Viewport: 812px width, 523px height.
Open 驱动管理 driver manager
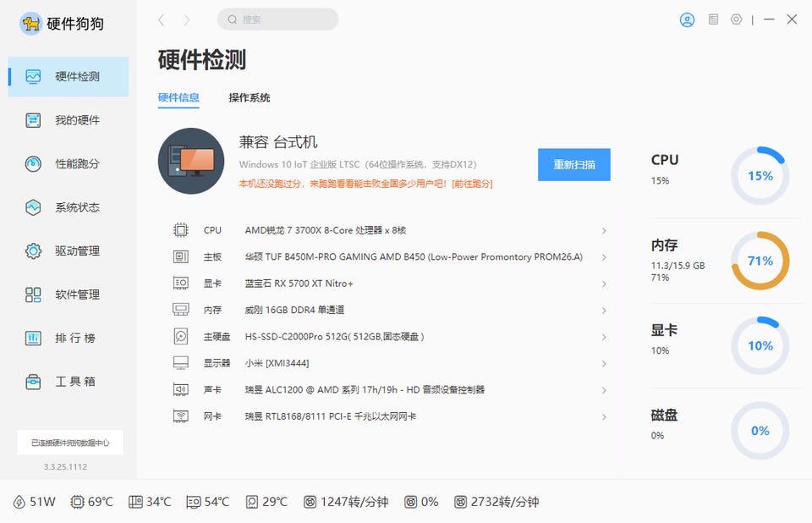[x=68, y=250]
